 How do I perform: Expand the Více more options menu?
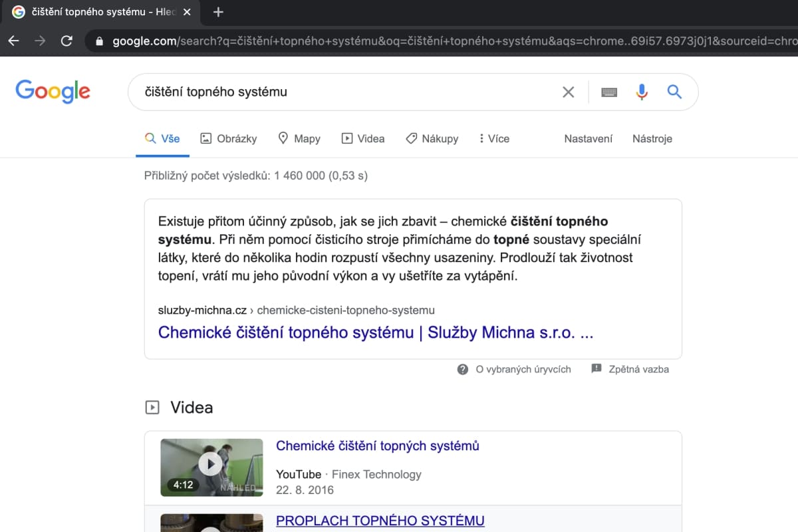[x=493, y=138]
